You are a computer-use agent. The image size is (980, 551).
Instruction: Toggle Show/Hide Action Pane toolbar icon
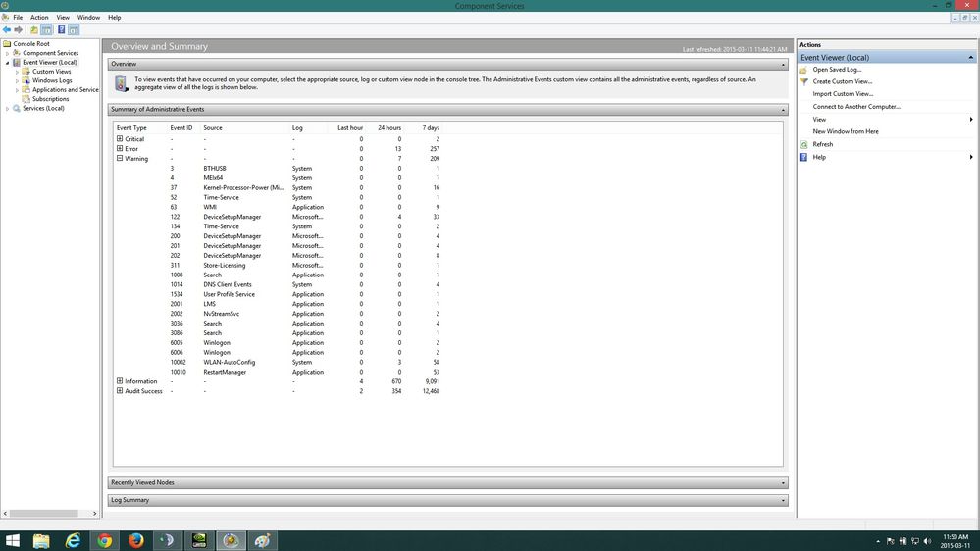(x=74, y=30)
